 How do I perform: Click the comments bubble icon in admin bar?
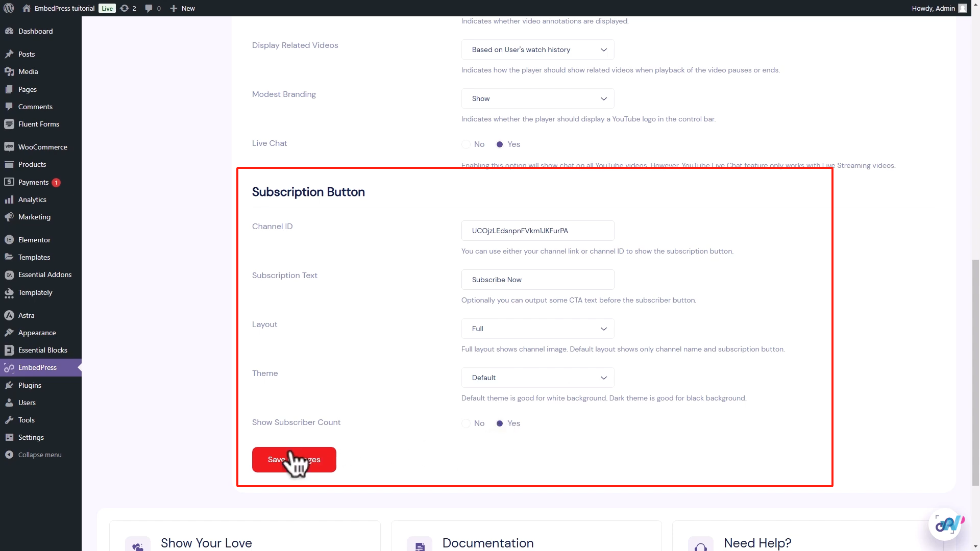point(149,8)
